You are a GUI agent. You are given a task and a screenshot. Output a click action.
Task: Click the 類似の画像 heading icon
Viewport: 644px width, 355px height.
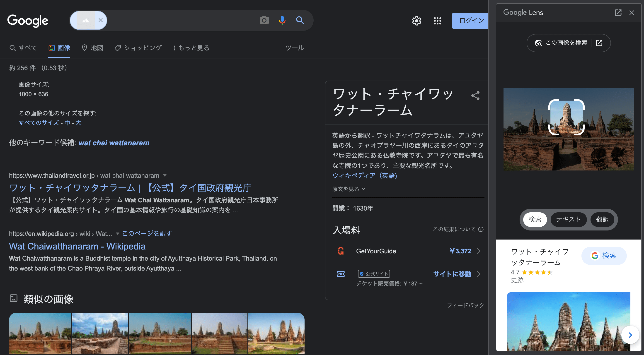(x=14, y=298)
